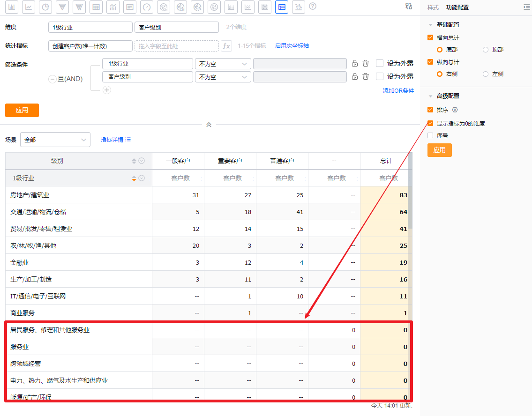Click the table's vertical scrollbar
This screenshot has width=532, height=416.
click(410, 192)
